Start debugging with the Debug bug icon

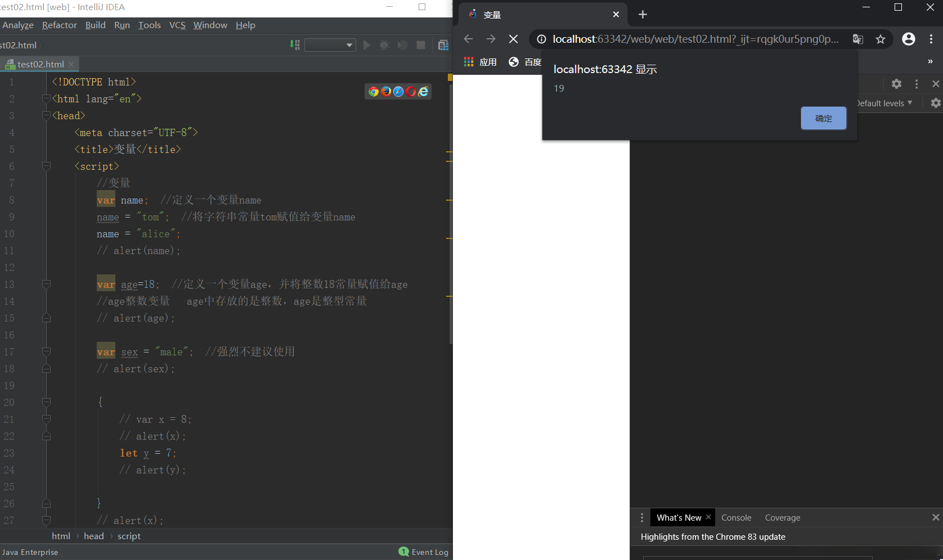coord(385,45)
